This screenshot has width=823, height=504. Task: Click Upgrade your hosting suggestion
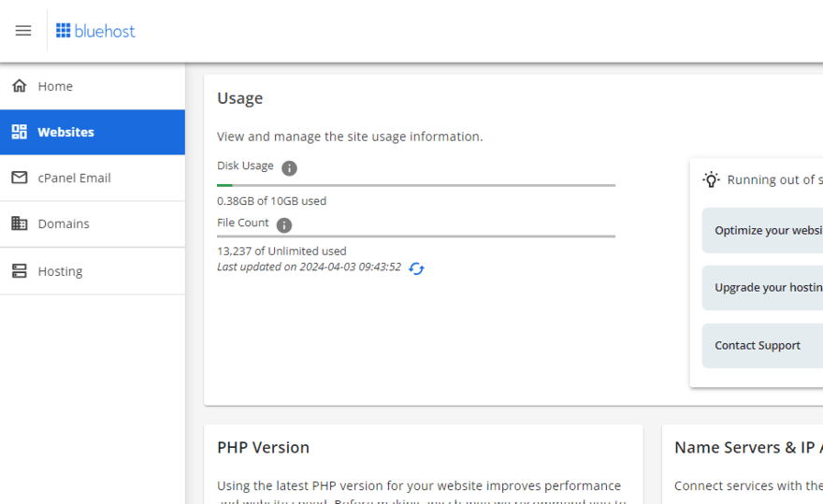762,288
